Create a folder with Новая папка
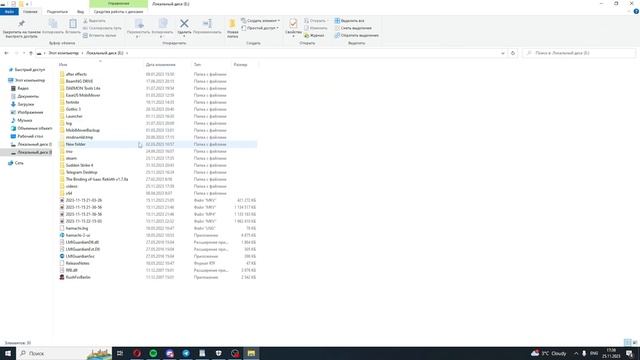This screenshot has height=360, width=640. (233, 29)
